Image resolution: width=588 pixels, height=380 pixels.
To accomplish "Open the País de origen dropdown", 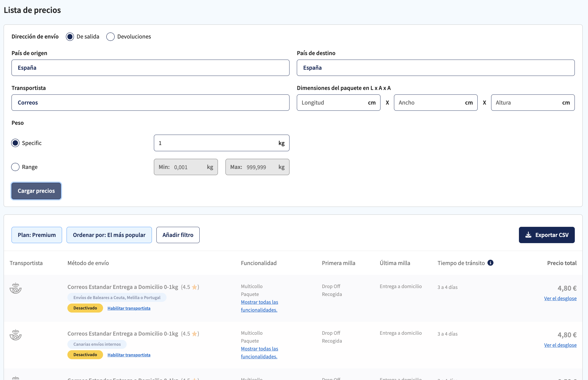I will (150, 68).
